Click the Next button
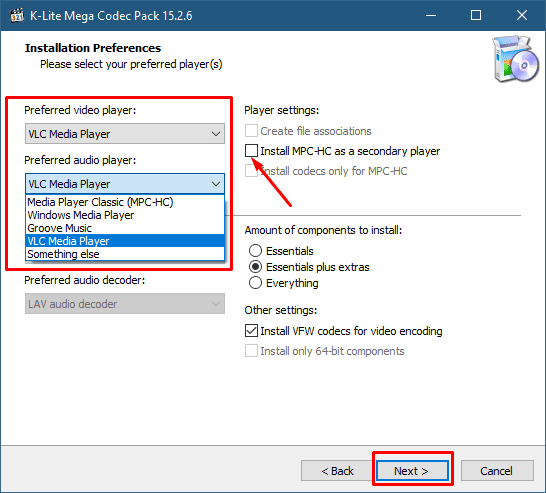 (x=412, y=471)
